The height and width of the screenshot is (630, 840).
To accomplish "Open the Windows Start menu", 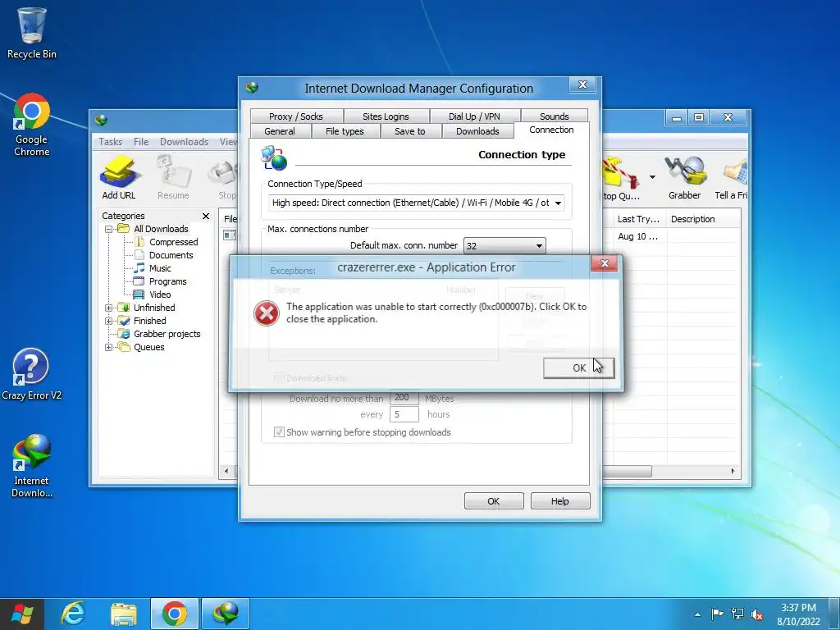I will (x=22, y=614).
